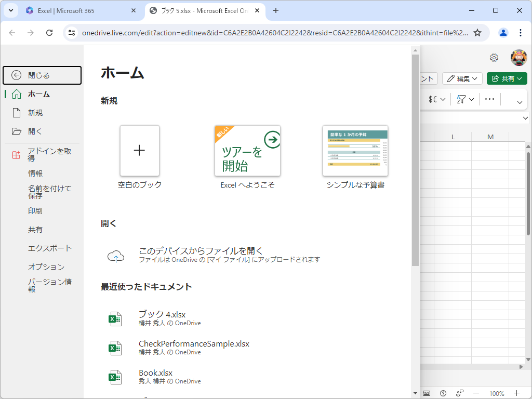Image resolution: width=532 pixels, height=399 pixels.
Task: Open the 共有 button dropdown chevron
Action: [x=520, y=78]
